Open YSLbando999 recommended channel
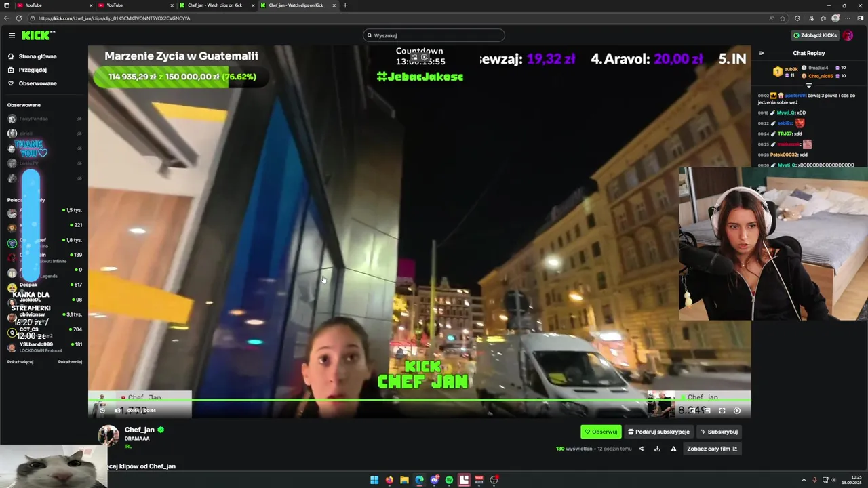 [44, 347]
